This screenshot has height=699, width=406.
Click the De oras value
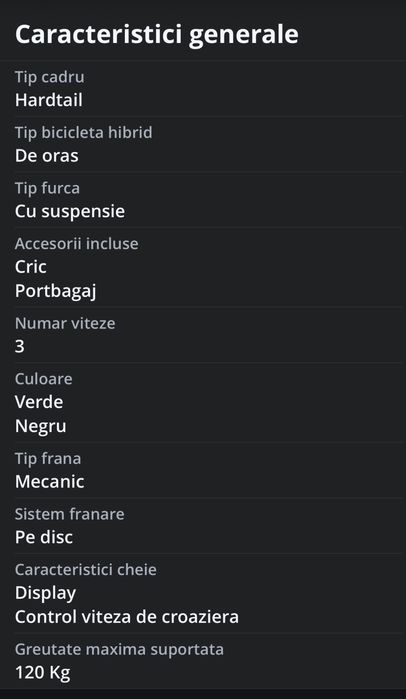click(x=47, y=156)
